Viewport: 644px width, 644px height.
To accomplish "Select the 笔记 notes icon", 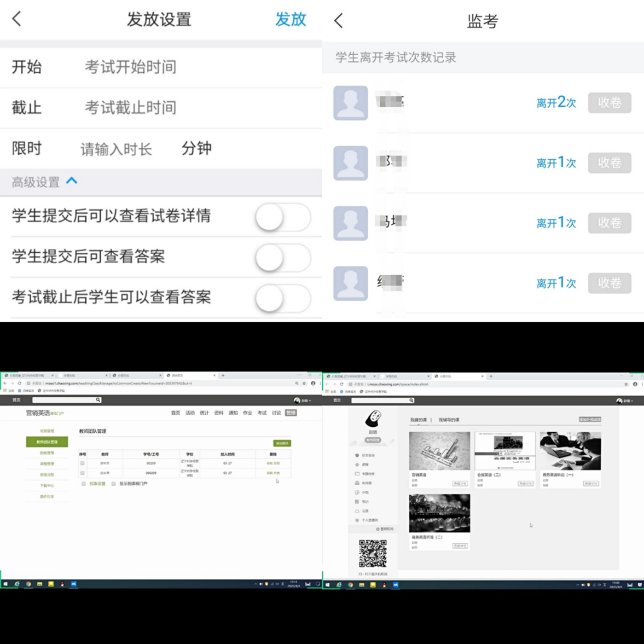I will pos(357,501).
